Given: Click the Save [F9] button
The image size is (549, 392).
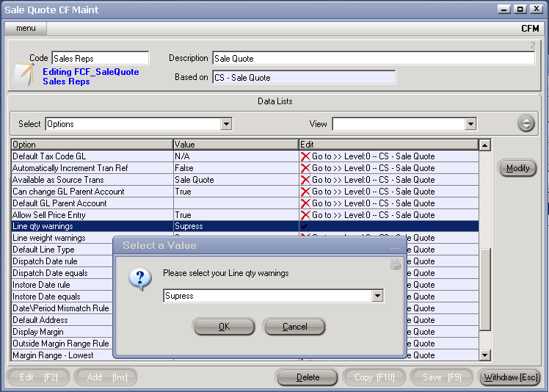Looking at the screenshot, I should (442, 377).
